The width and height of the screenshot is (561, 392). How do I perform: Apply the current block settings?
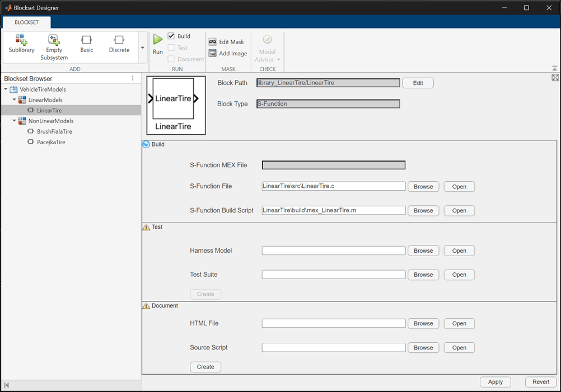pyautogui.click(x=495, y=381)
